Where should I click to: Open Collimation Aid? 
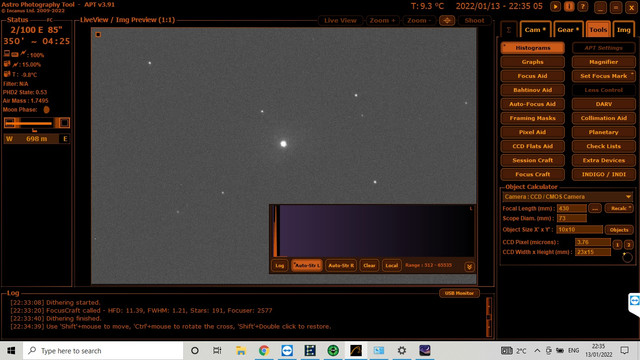(x=604, y=118)
